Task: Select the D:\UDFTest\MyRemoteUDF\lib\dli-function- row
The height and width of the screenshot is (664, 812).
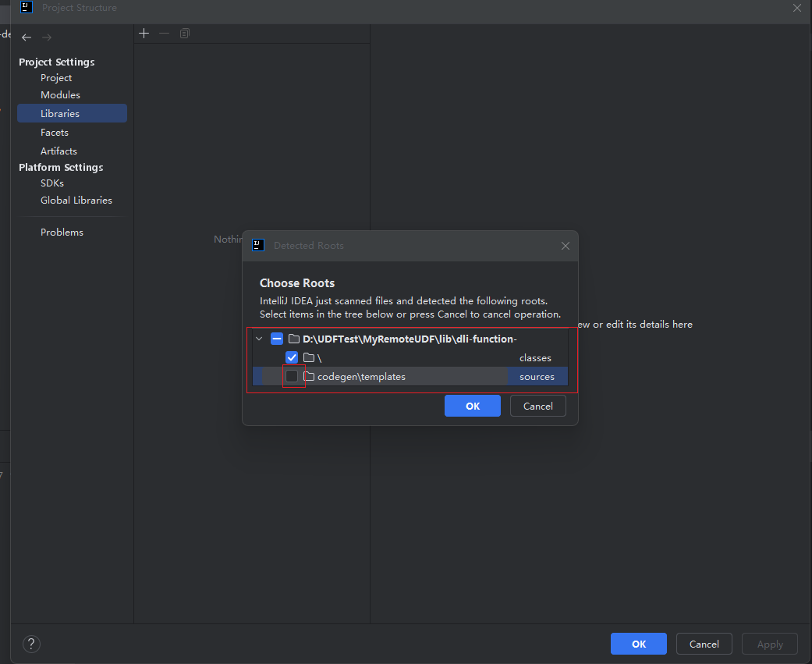Action: [x=410, y=339]
